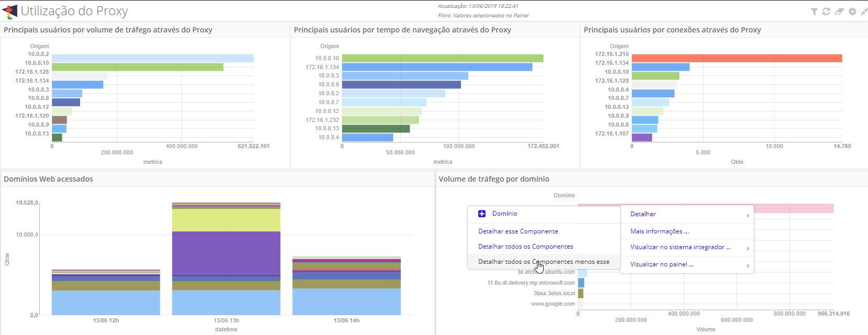
Task: Choose Detalhar todos os Componentes menos esse
Action: (544, 262)
